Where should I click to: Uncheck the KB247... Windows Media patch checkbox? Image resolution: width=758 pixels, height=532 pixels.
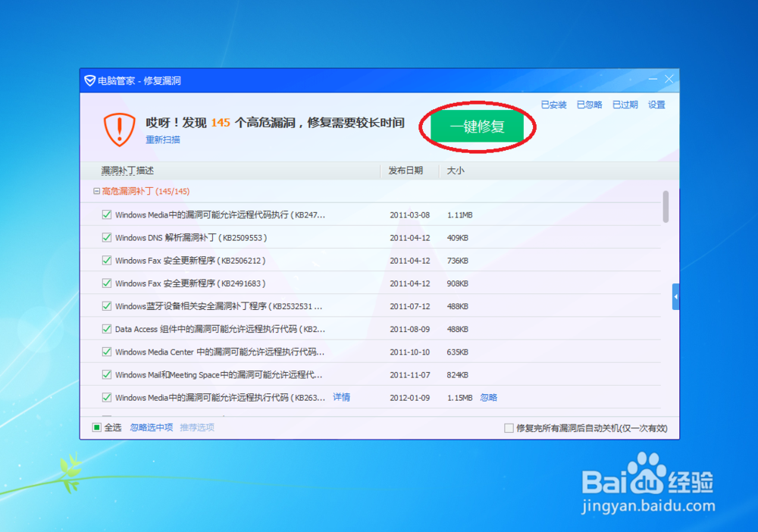tap(107, 214)
